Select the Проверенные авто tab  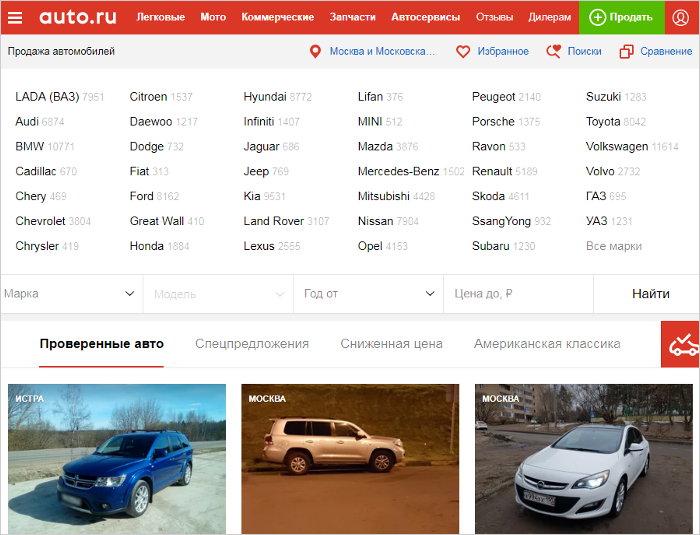click(101, 344)
